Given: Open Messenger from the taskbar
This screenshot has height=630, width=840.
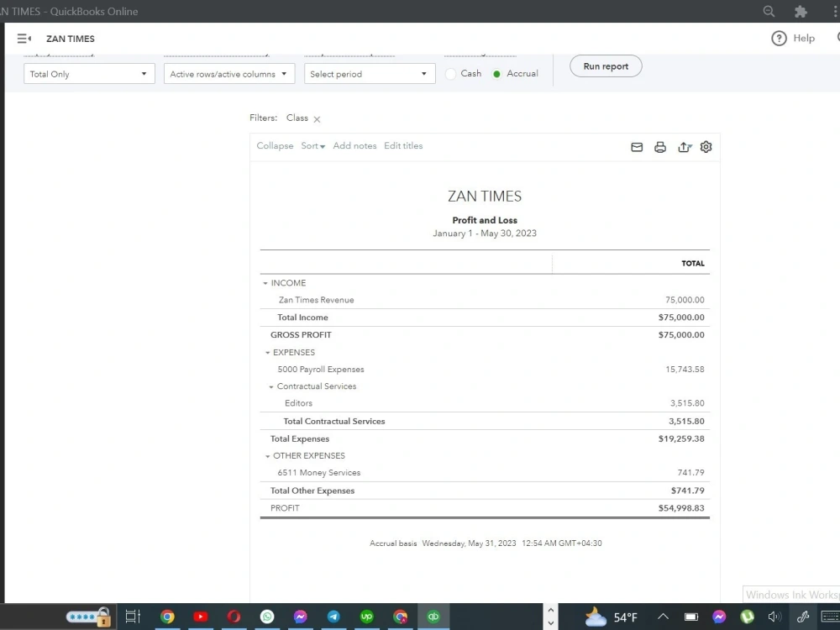Looking at the screenshot, I should [x=300, y=617].
